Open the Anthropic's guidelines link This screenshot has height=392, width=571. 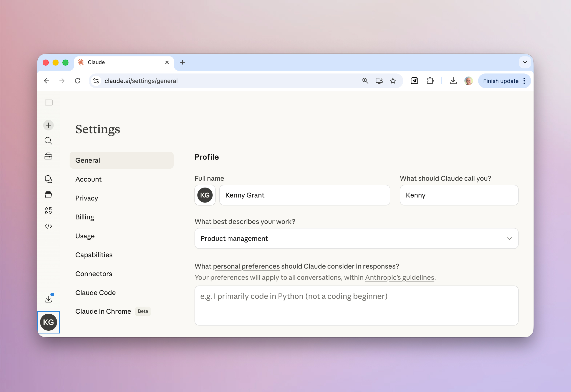(x=399, y=277)
